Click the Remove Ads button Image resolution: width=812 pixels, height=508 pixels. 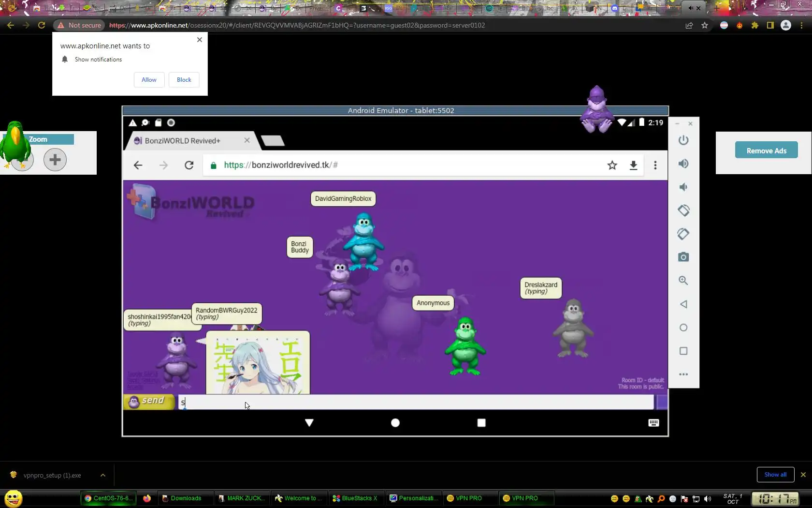[766, 151]
